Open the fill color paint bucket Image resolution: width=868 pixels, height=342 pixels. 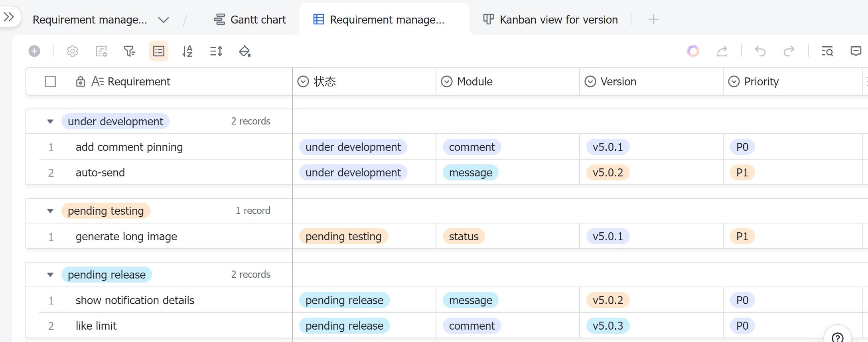pyautogui.click(x=245, y=51)
